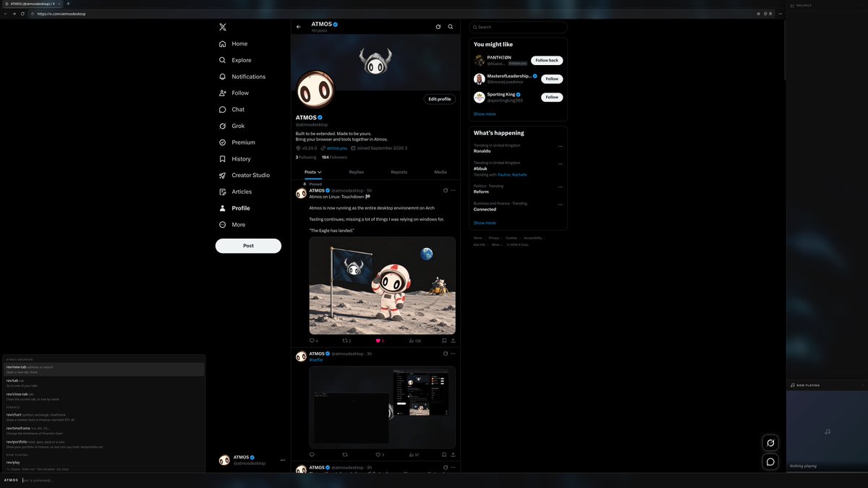Bookmark the pinned Touchdown post
The width and height of the screenshot is (868, 488).
(443, 341)
